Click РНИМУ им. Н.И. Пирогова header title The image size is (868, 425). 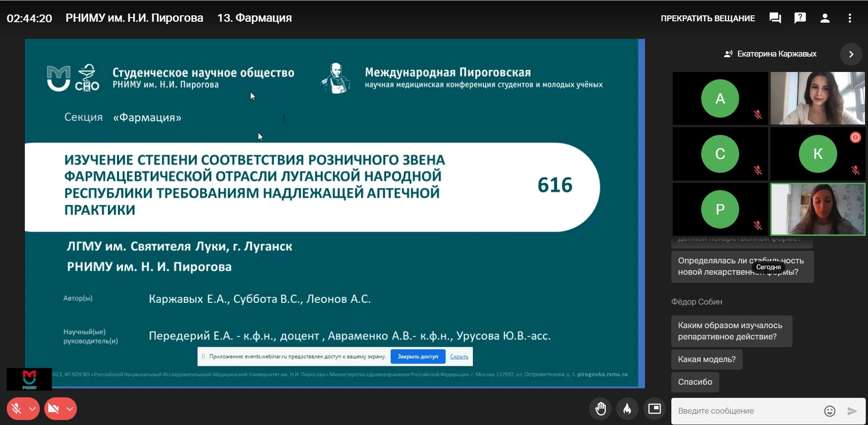click(x=134, y=18)
